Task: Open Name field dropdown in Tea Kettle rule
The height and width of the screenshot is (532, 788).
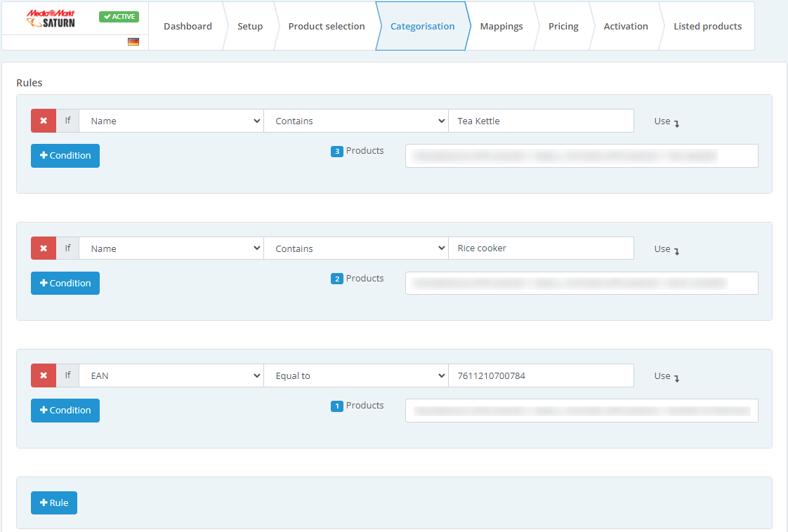Action: [171, 121]
